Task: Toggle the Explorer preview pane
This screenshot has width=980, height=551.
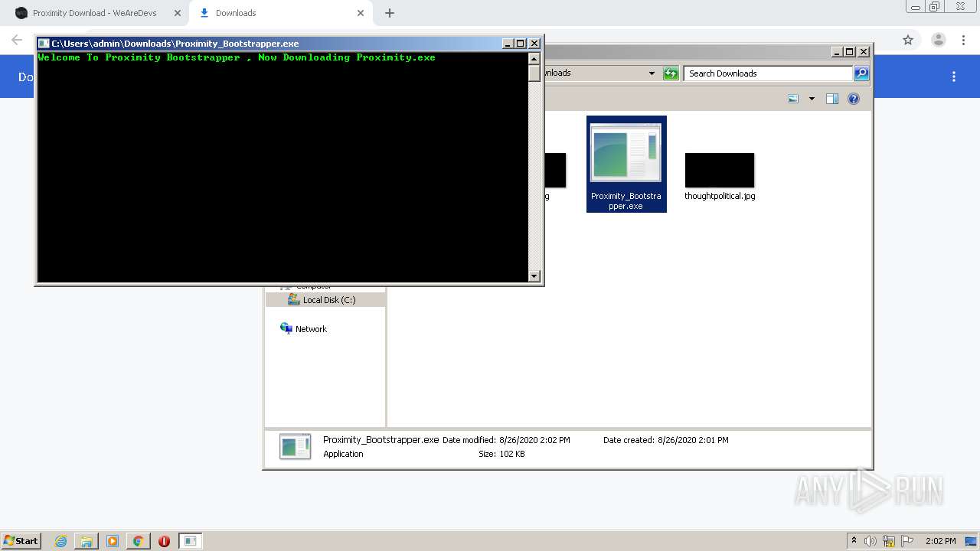Action: (832, 99)
